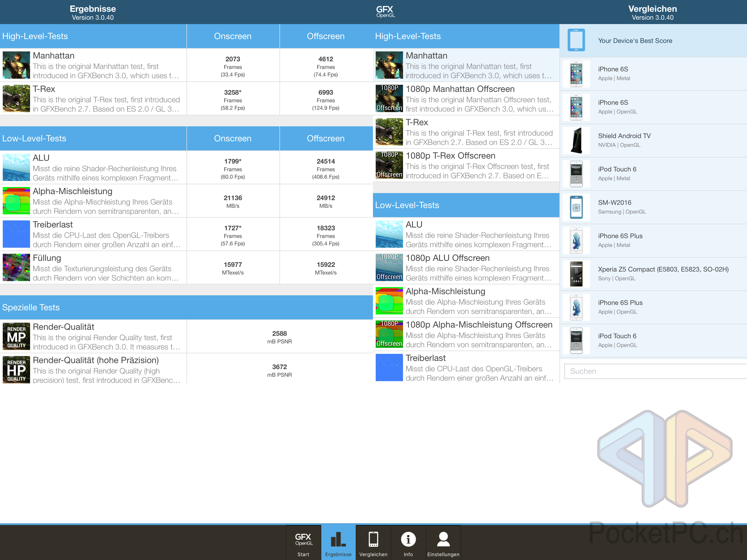Screen dimensions: 747x560
Task: Select 1080p ALU Offscreen in compare list
Action: [466, 267]
